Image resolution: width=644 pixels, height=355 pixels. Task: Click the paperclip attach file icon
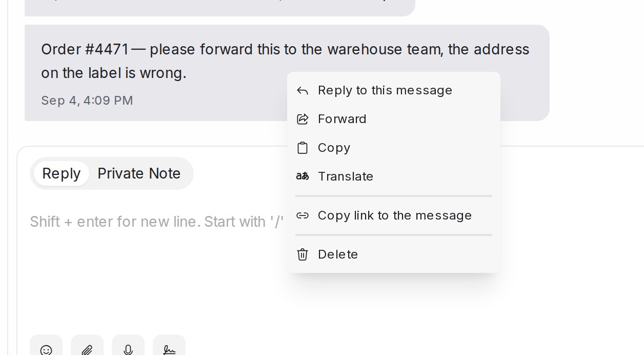coord(87,350)
